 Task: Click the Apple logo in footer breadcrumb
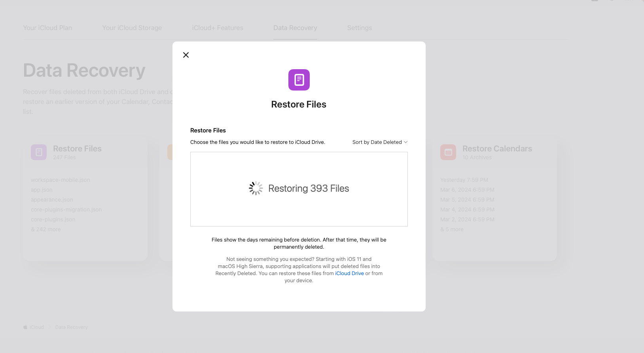coord(25,327)
